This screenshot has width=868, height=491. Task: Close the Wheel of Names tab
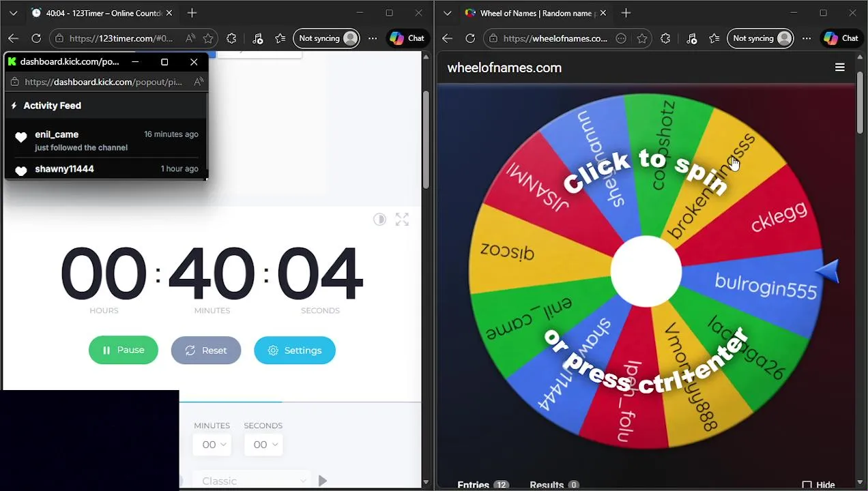603,13
